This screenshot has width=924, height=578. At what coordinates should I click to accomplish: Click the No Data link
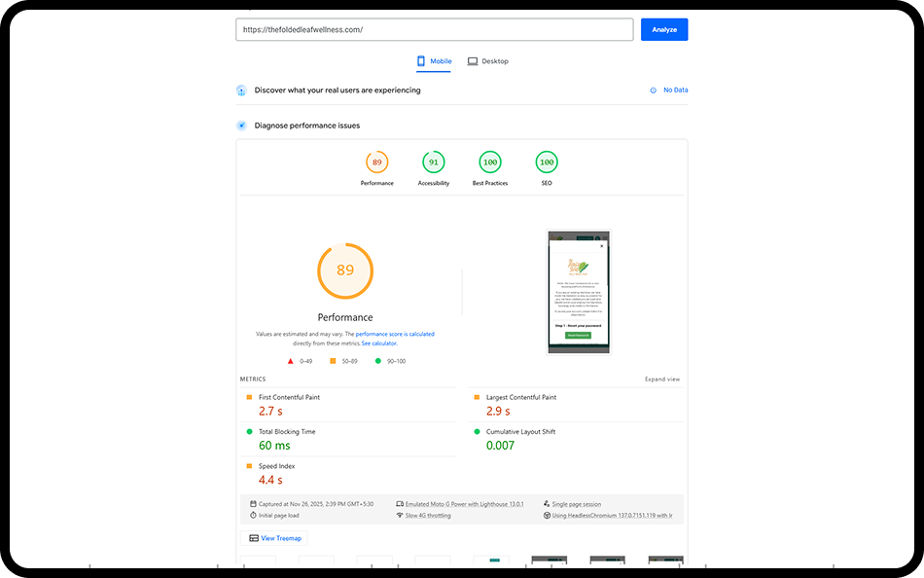675,90
